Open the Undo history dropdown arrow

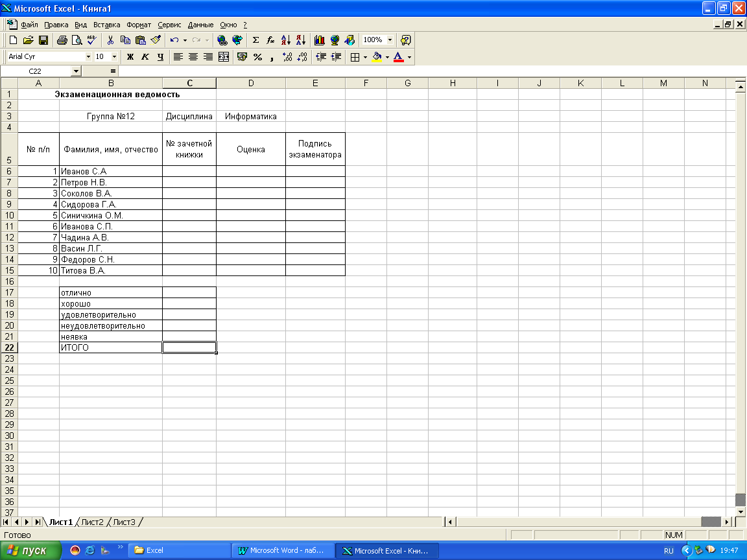(185, 40)
